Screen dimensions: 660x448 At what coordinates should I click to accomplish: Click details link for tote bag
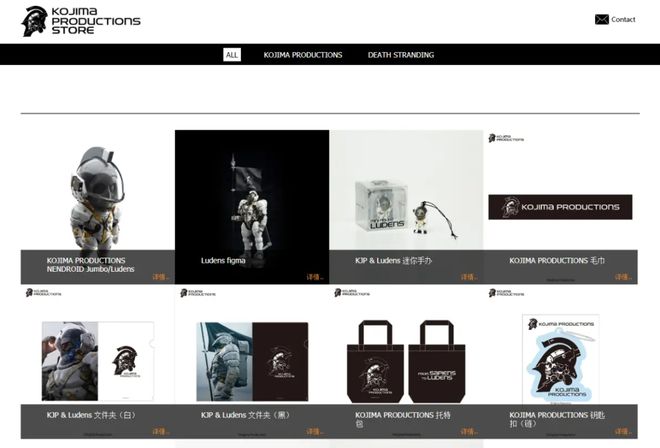coord(469,432)
